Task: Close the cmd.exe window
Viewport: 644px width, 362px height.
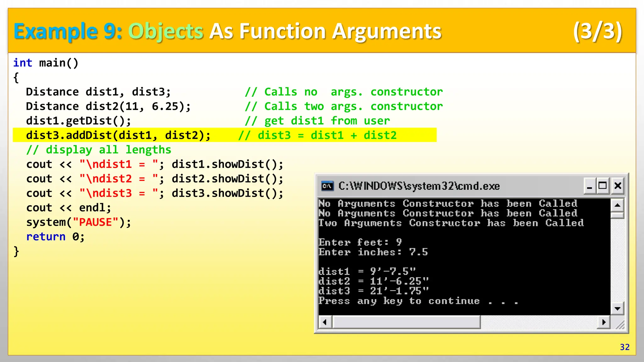Action: (618, 186)
